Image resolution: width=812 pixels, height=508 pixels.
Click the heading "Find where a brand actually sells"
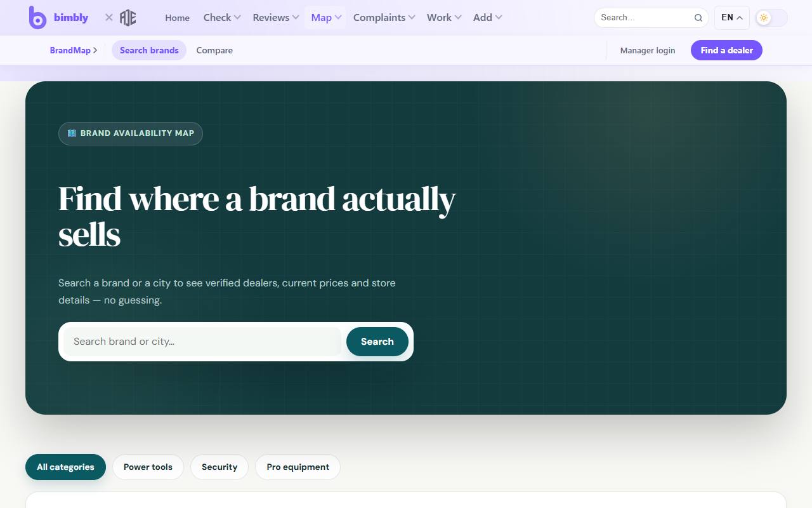tap(257, 217)
